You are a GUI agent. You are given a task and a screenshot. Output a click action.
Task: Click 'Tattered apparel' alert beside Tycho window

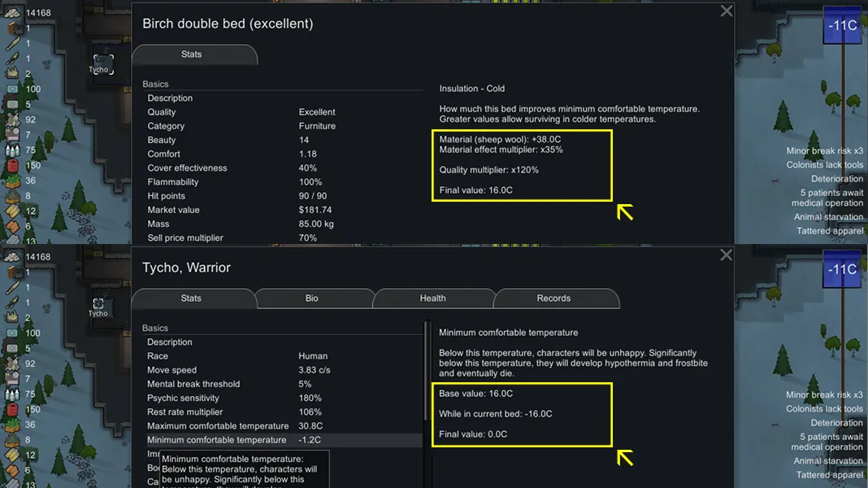829,475
